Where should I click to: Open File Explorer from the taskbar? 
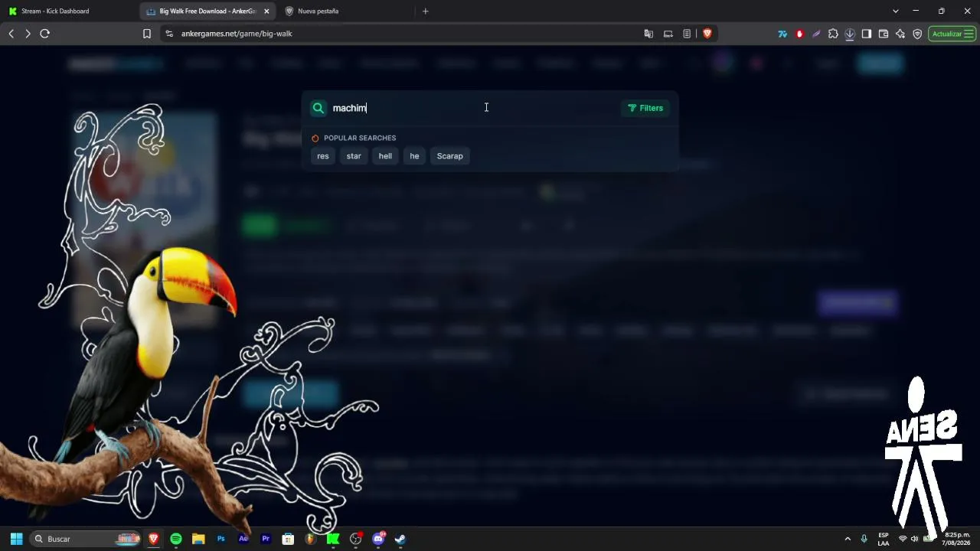point(198,539)
